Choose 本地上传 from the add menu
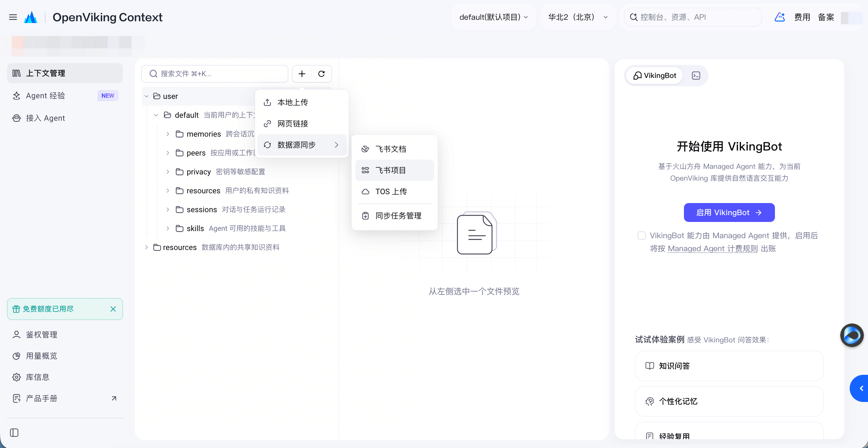The image size is (868, 448). [302, 102]
